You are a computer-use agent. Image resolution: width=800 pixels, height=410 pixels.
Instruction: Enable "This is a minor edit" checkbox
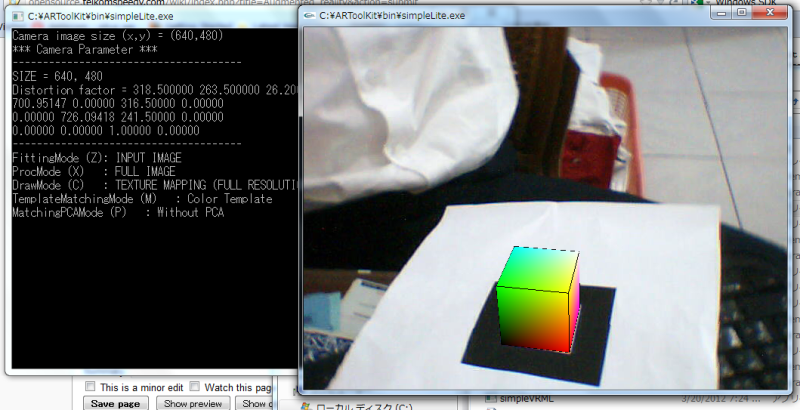click(91, 387)
